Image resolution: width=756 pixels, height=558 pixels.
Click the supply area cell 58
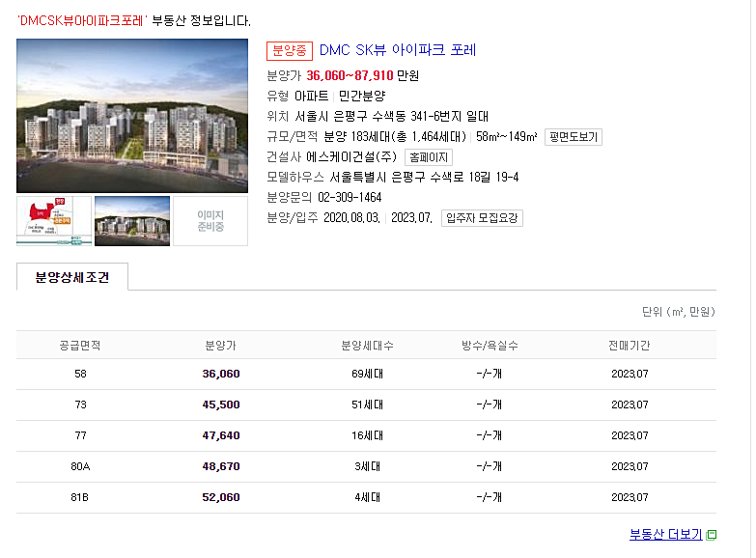coord(80,374)
